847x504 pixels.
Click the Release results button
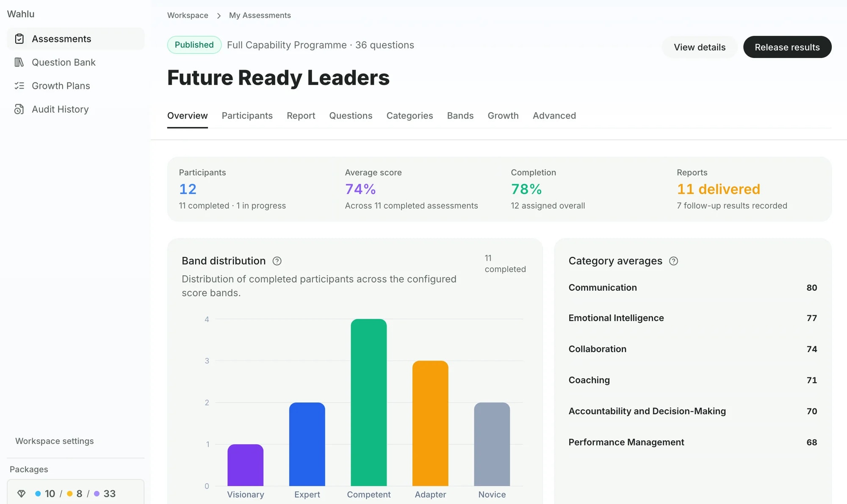[x=787, y=47]
